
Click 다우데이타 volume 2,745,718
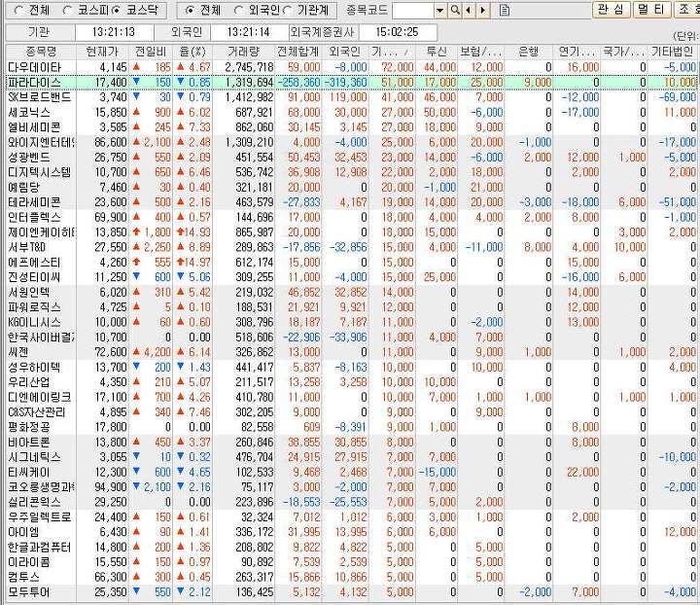click(249, 67)
